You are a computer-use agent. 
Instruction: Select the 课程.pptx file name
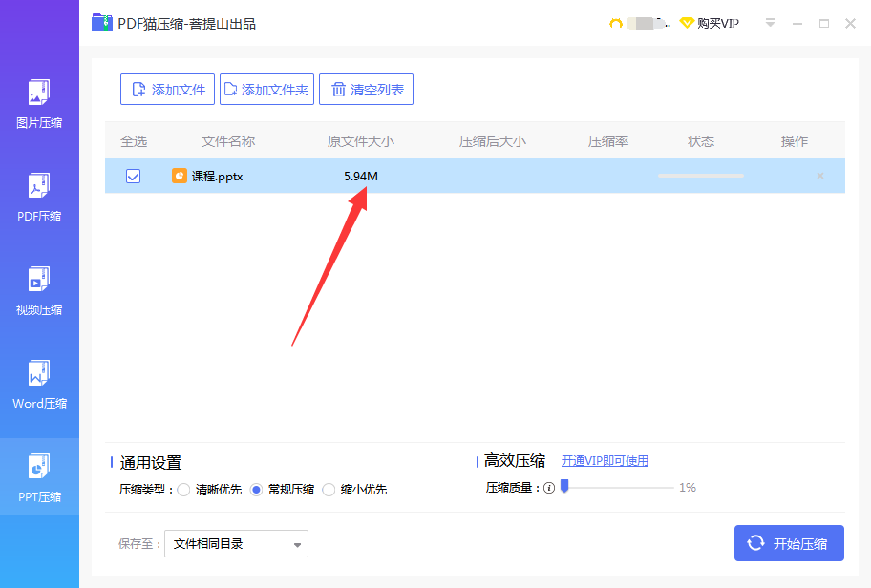pyautogui.click(x=217, y=177)
